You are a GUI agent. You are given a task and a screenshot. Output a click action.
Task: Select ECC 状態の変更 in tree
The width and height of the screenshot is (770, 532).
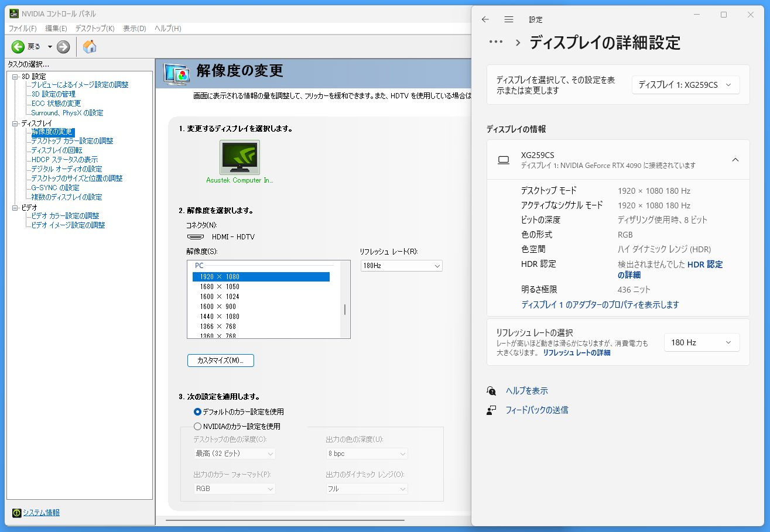click(56, 104)
